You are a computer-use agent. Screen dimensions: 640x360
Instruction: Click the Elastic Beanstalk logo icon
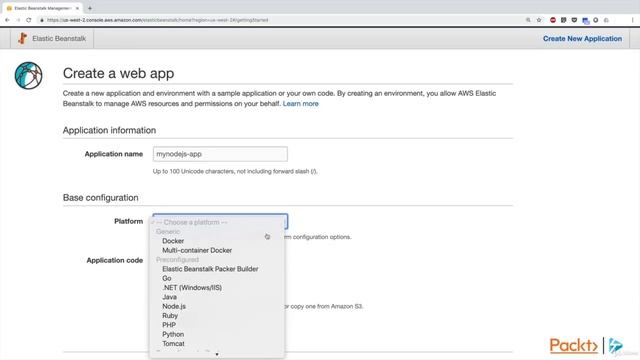tap(22, 38)
